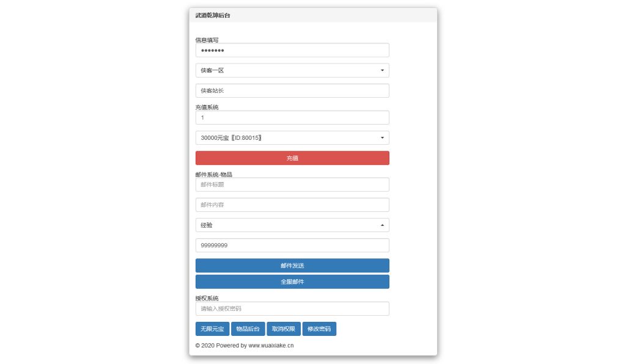The height and width of the screenshot is (364, 626).
Task: Select the 99999999 amount field
Action: (292, 245)
